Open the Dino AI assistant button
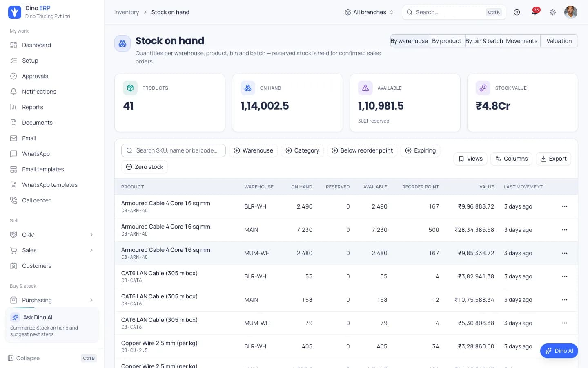 coord(559,351)
